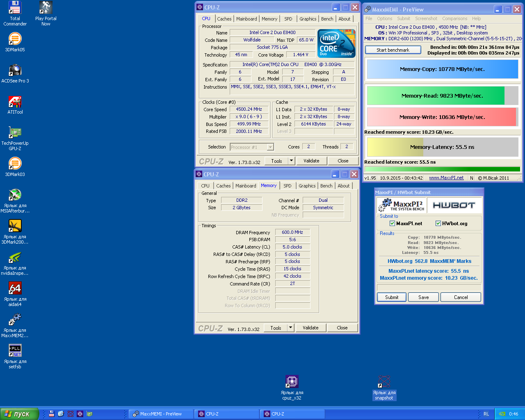Open Mainboard tab in upper CPU-Z
Screen dimensions: 525x420
247,19
